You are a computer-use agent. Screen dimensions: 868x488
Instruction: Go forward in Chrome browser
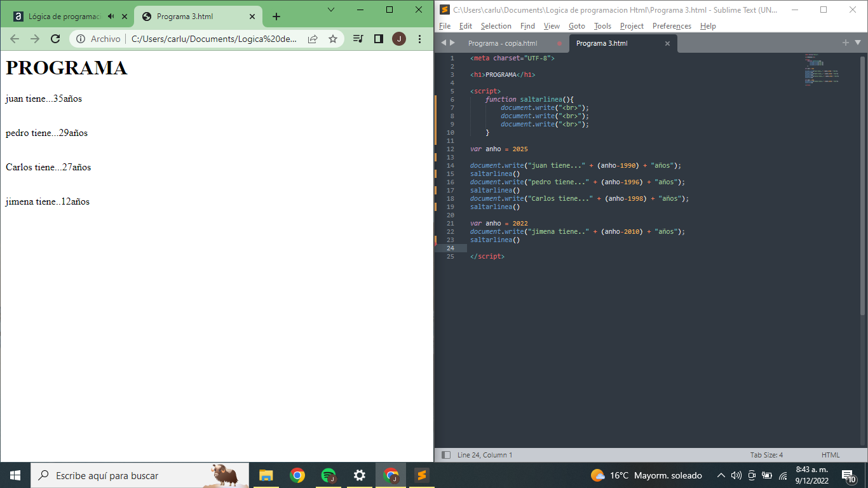(35, 39)
